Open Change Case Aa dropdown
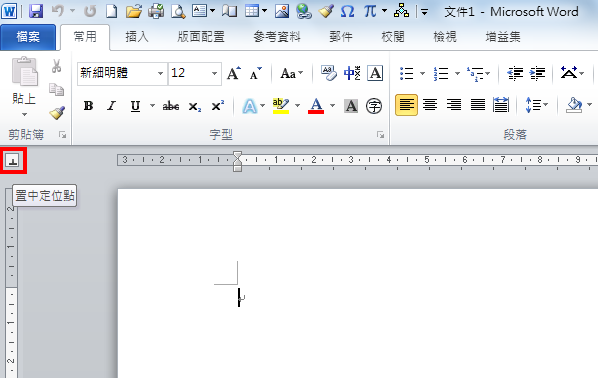Screen dimensions: 598x378 (292, 73)
